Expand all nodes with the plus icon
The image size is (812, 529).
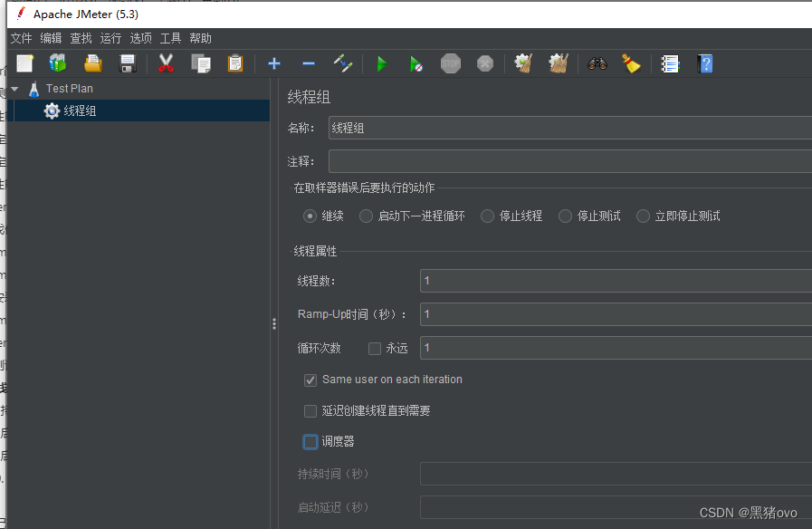(x=274, y=63)
